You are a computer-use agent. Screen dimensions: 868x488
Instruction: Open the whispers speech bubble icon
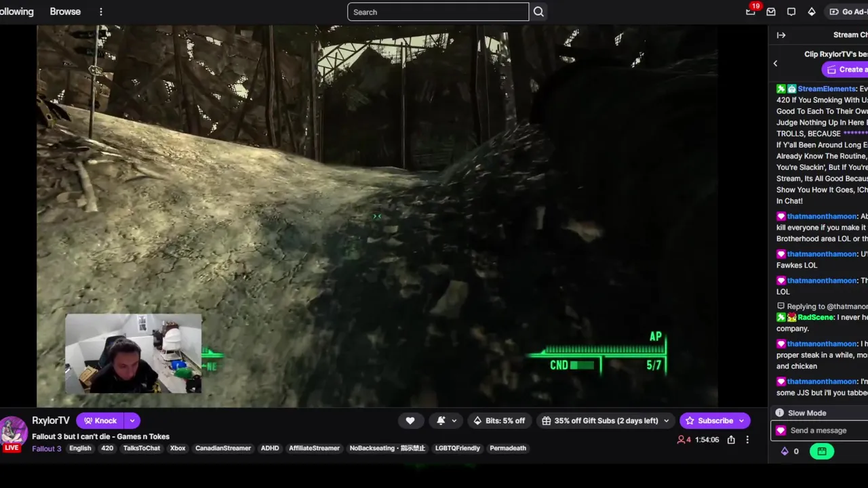pyautogui.click(x=791, y=12)
